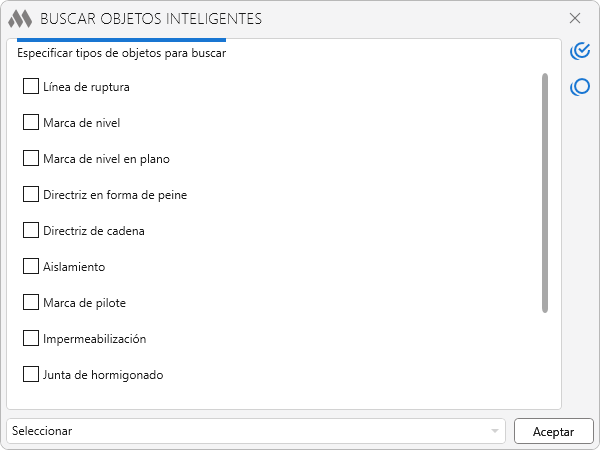Screen dimensions: 600x450
Task: Tick the Marca de nivel checkbox
Action: point(30,123)
